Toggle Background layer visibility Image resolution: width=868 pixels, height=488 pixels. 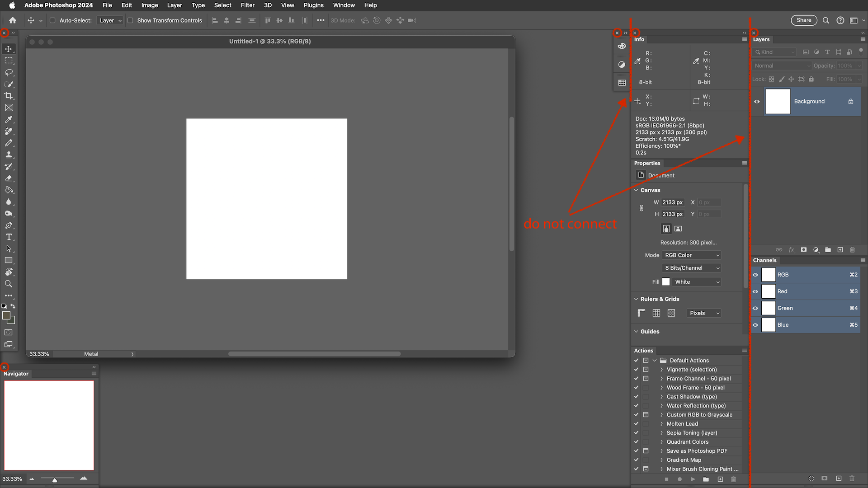[757, 101]
